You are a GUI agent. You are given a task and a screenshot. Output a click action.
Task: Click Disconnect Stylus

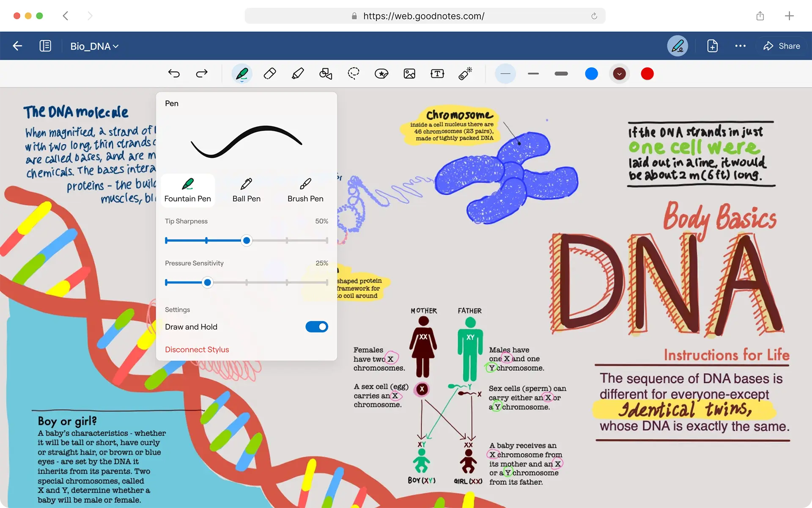click(x=197, y=350)
